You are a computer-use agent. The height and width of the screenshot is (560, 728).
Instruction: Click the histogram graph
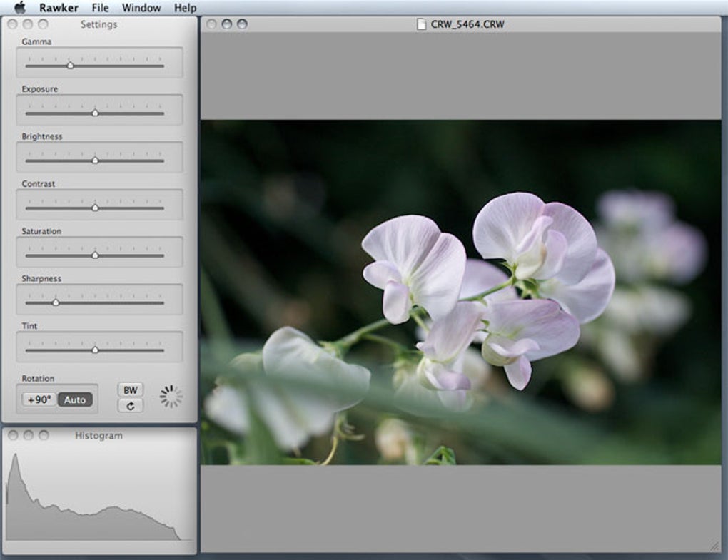93,499
